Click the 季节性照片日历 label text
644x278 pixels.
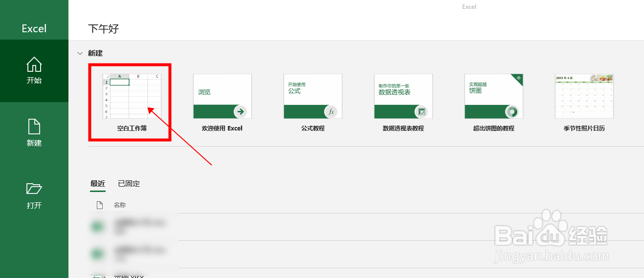[x=584, y=128]
